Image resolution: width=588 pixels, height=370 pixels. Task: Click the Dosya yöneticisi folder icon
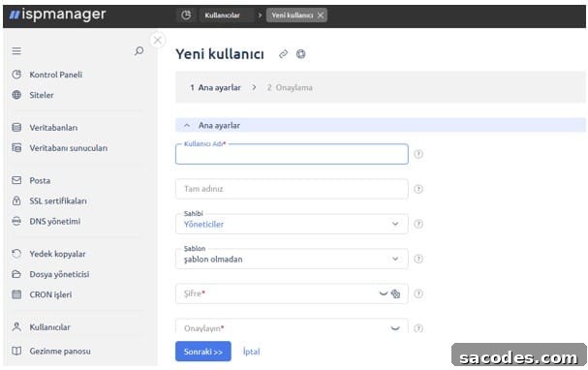click(16, 274)
